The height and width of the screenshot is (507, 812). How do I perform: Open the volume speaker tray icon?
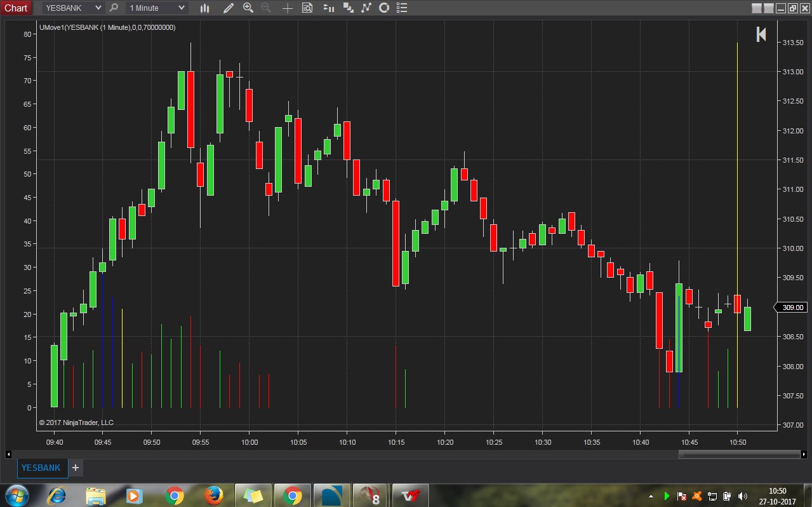click(742, 496)
